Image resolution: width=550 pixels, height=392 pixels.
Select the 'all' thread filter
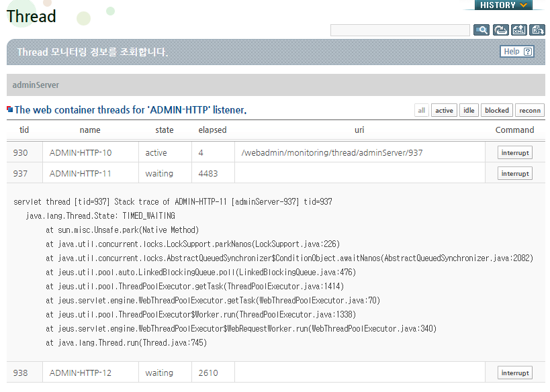pos(421,111)
